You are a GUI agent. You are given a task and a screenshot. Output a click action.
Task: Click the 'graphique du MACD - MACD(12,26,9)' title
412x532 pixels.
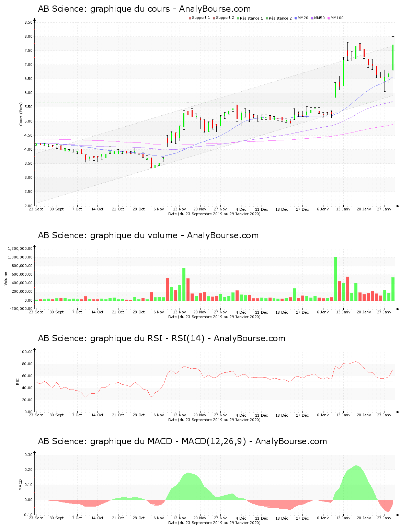coord(183,441)
